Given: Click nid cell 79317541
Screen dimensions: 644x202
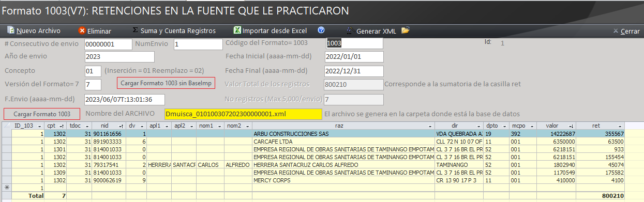Looking at the screenshot, I should point(109,165).
